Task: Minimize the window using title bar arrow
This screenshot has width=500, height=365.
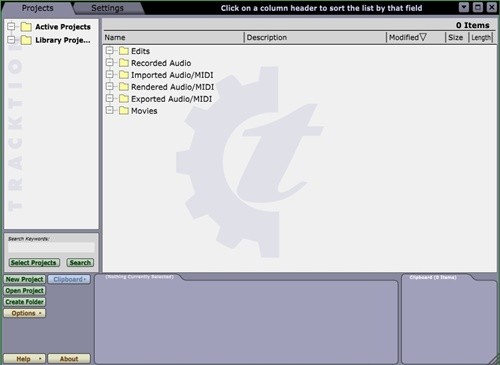Action: (x=464, y=7)
